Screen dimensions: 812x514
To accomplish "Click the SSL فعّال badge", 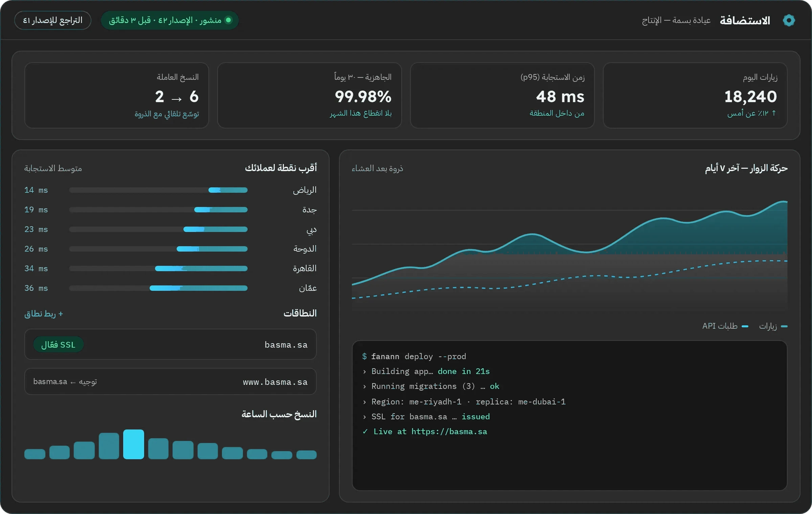I will tap(58, 345).
